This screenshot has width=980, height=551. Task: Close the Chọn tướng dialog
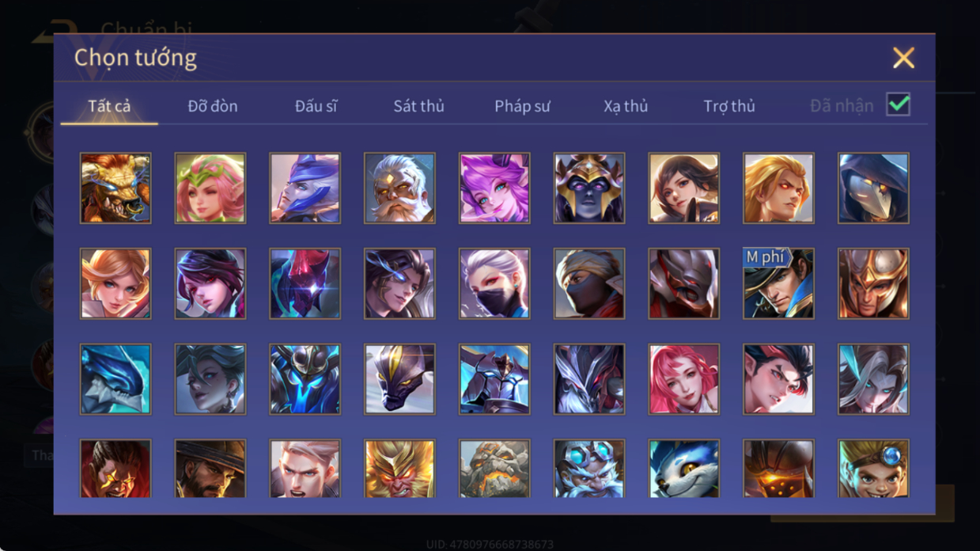[903, 57]
